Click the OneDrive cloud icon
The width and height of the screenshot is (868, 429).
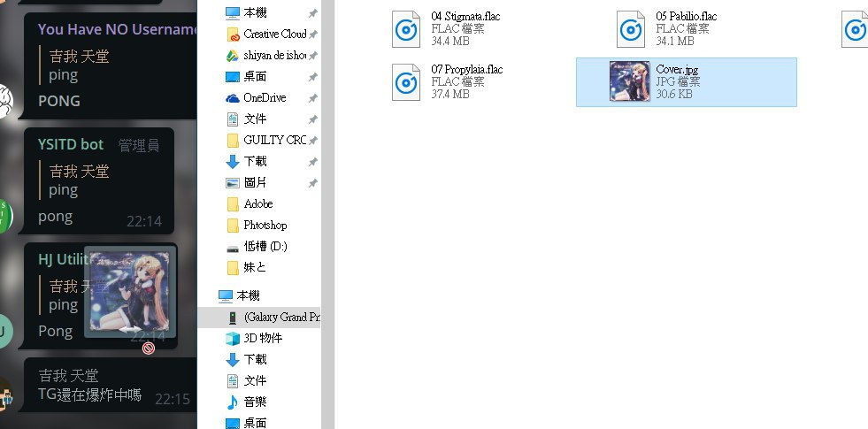click(x=233, y=98)
